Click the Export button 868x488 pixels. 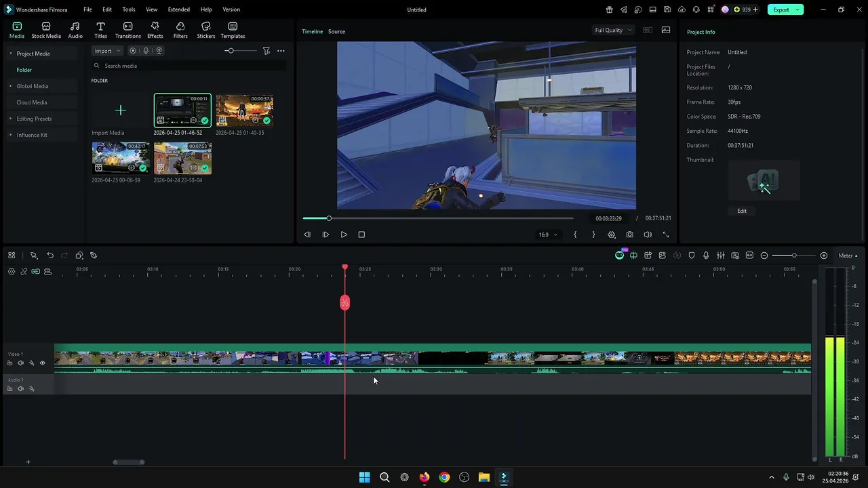point(781,9)
